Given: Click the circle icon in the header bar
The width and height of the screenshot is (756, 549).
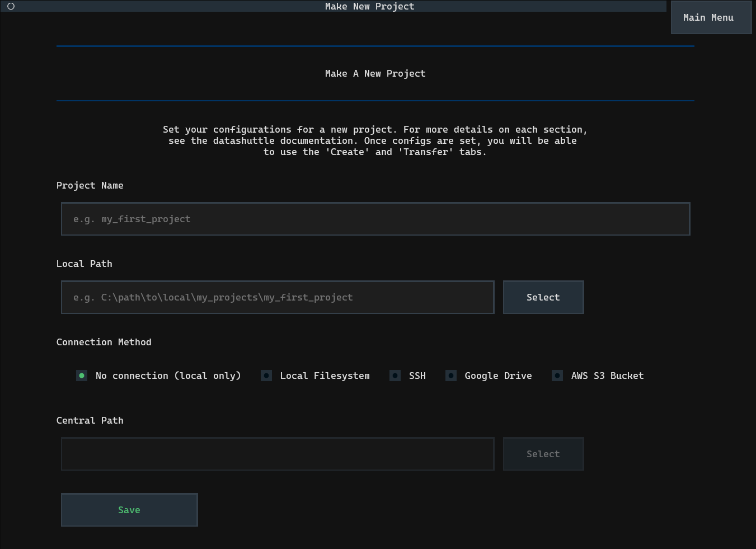Looking at the screenshot, I should click(x=11, y=6).
